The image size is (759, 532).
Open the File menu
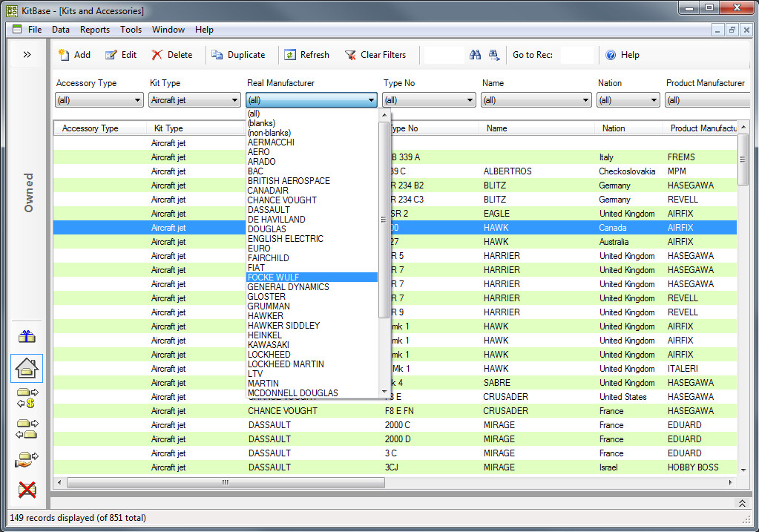[35, 30]
